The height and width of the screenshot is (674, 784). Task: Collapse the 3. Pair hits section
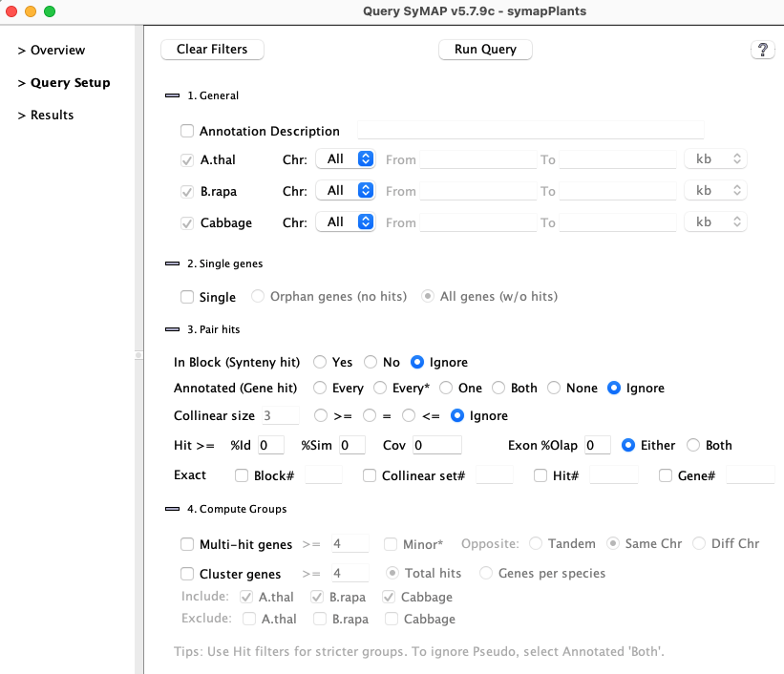coord(173,329)
